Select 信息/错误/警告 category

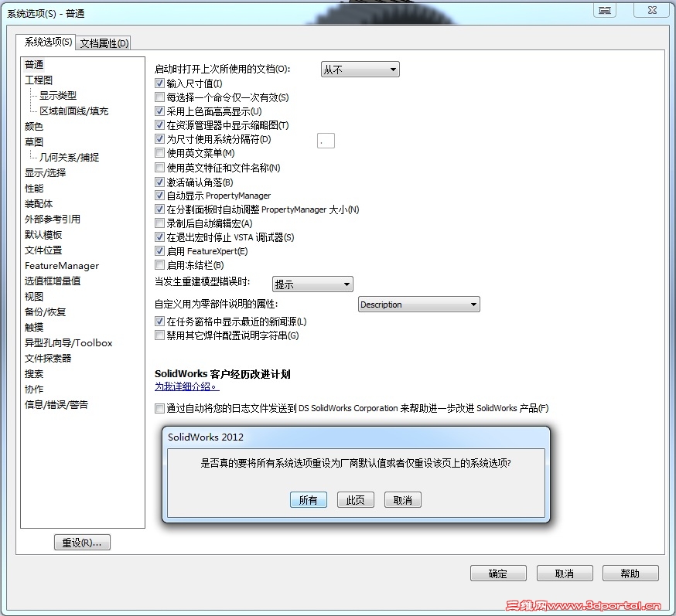coord(56,405)
